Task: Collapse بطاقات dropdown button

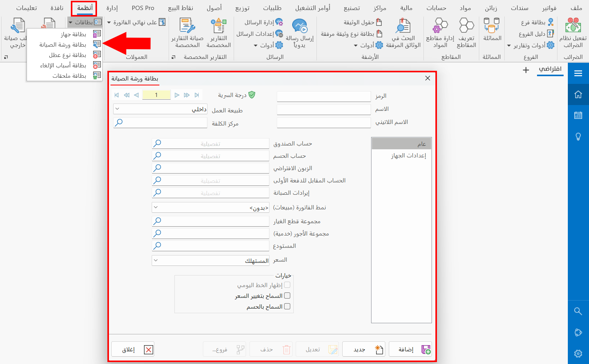Action: click(x=85, y=22)
